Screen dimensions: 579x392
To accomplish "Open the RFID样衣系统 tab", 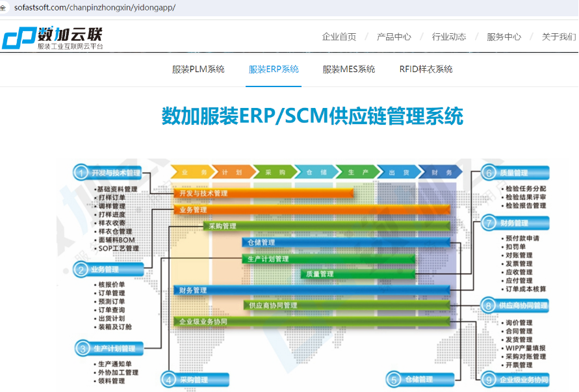I will pos(426,69).
